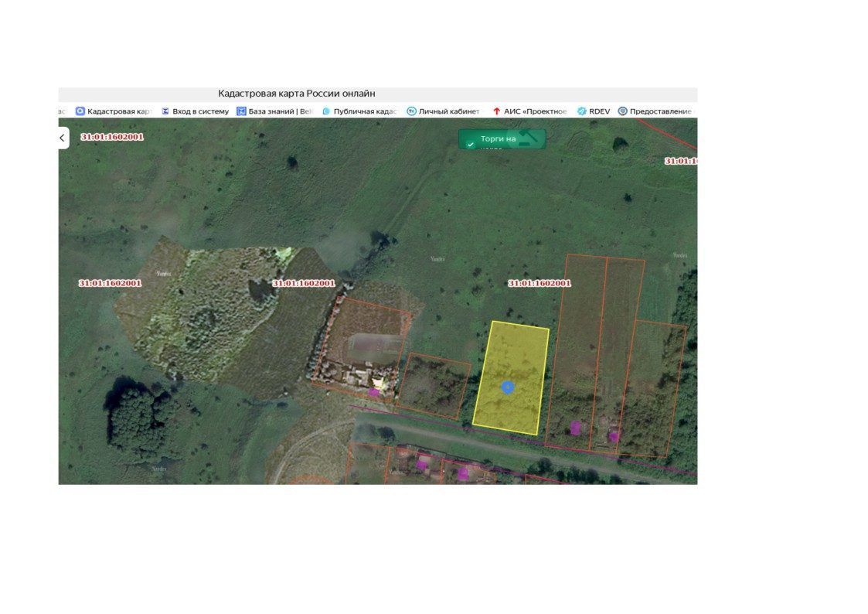The height and width of the screenshot is (614, 868).
Task: Click the blue location marker in yellow parcel
Action: 508,387
